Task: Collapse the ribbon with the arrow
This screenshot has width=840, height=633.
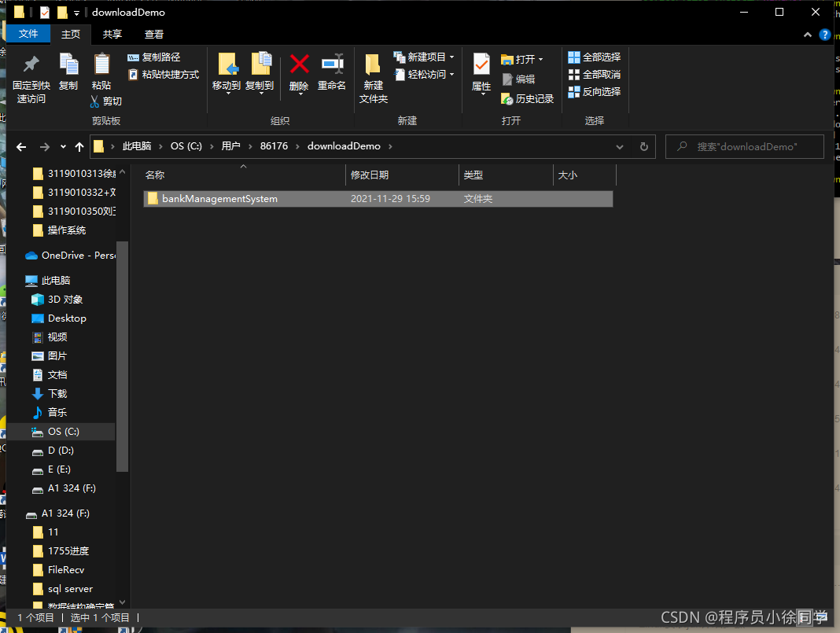Action: click(x=807, y=35)
